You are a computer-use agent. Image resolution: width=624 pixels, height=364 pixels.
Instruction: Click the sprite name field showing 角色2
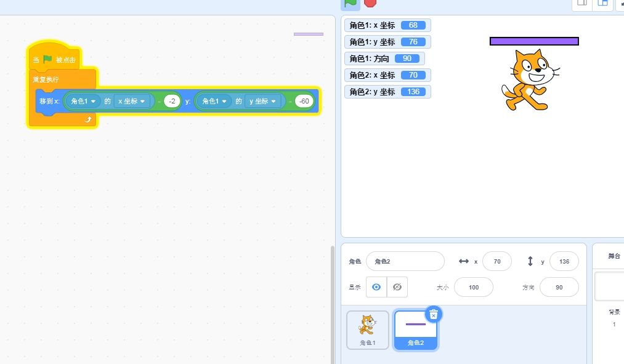(x=405, y=261)
